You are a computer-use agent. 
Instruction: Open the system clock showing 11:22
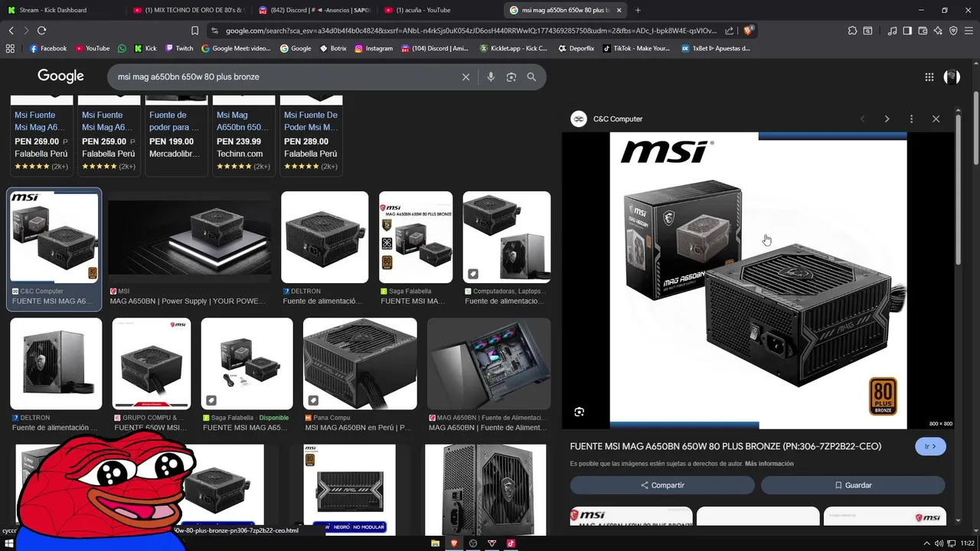[x=967, y=543]
